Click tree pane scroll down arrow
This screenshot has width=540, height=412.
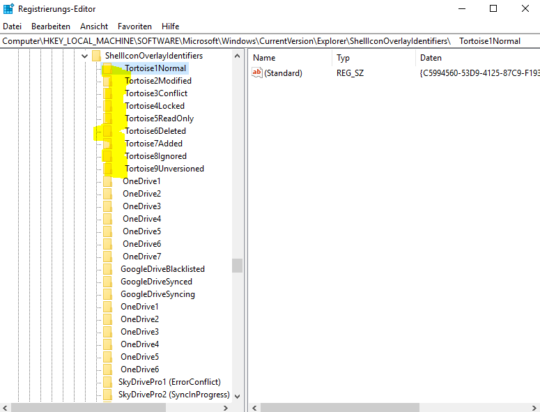[x=237, y=396]
